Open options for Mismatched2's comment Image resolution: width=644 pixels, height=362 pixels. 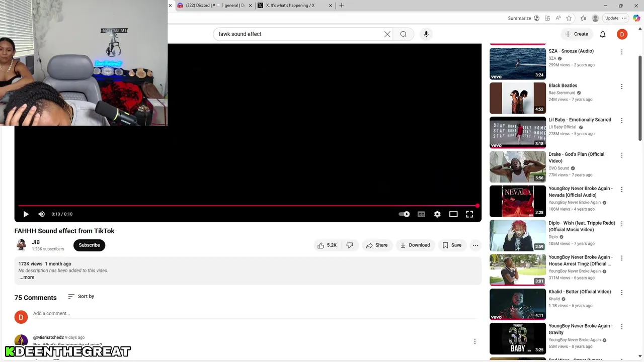474,341
